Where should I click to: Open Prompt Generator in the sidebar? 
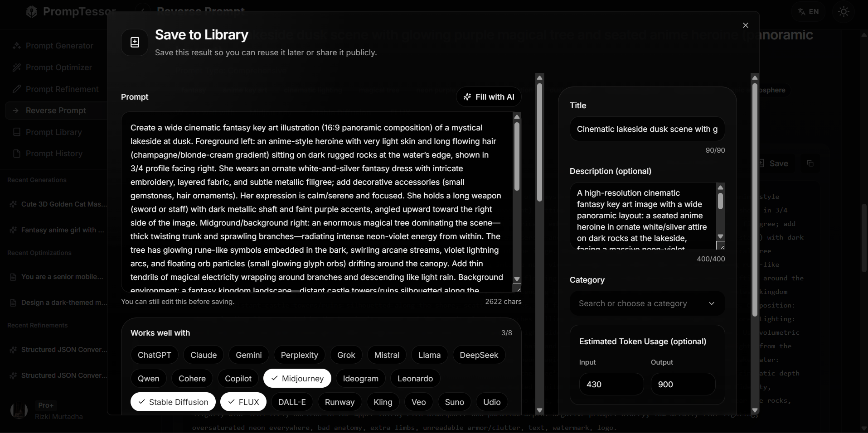point(56,46)
